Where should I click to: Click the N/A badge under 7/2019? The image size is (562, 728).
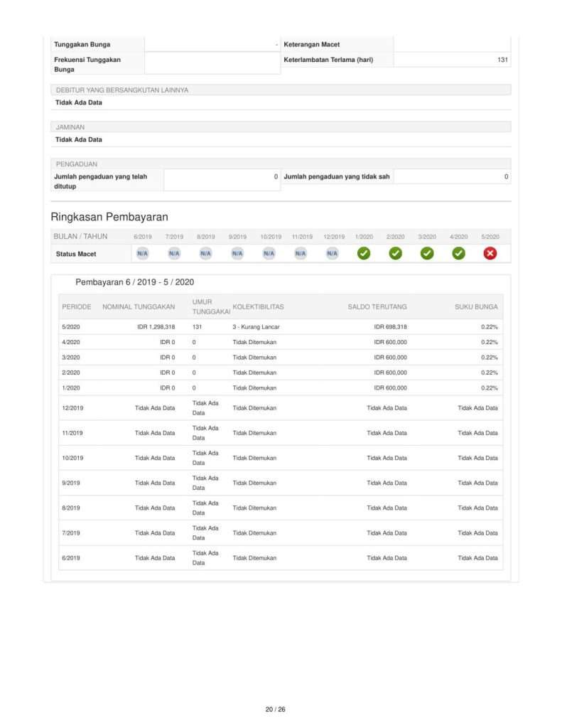(174, 253)
